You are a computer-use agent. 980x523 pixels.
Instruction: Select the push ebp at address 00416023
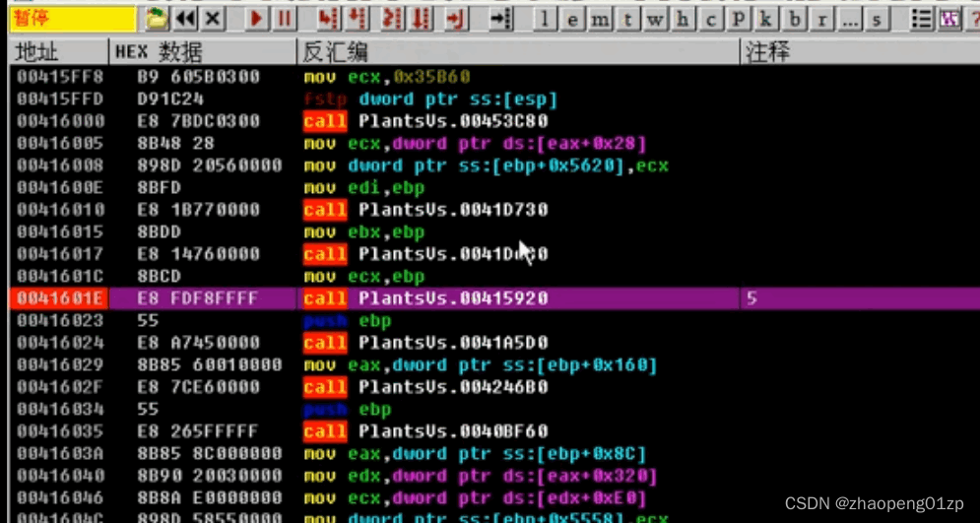click(x=348, y=320)
